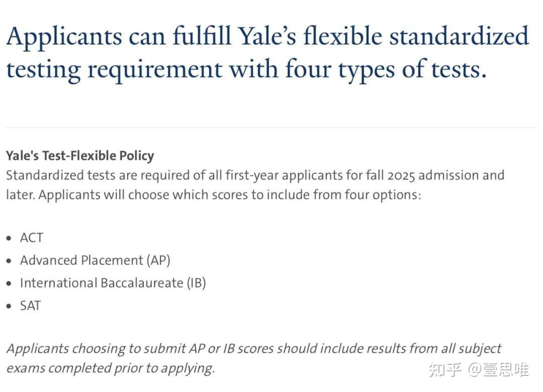This screenshot has width=543, height=392.
Task: Click the italic text "exams completed prior to applying."
Action: tap(110, 368)
